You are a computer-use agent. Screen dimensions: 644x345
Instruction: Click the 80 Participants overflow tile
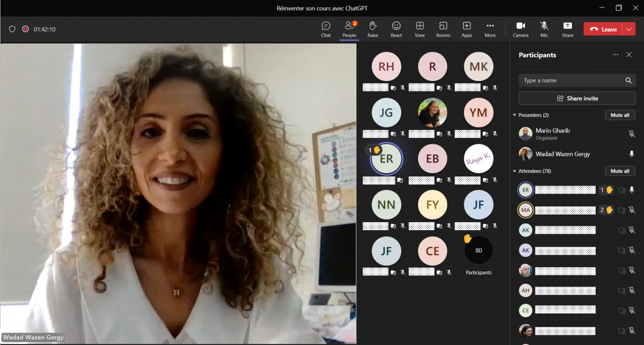[479, 251]
